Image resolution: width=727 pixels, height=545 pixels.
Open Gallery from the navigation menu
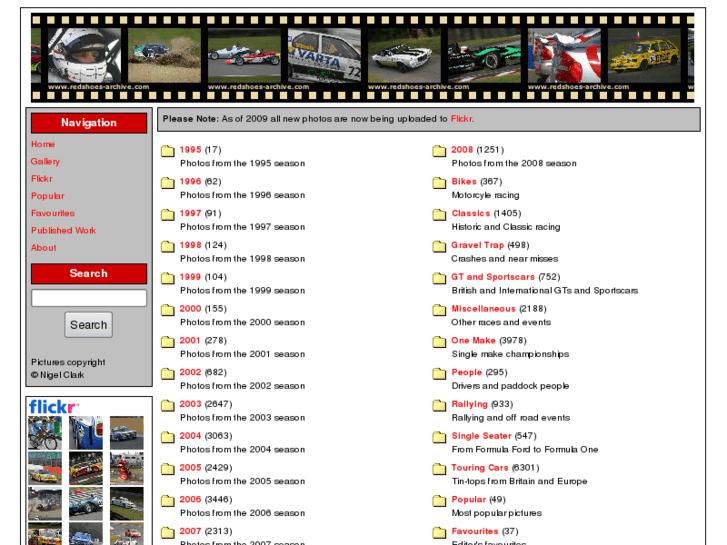(45, 161)
